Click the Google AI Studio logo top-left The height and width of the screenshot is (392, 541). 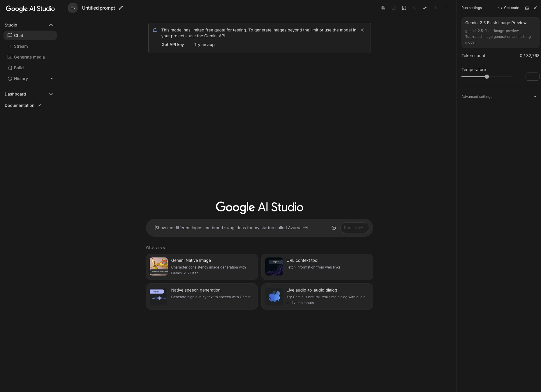(30, 9)
